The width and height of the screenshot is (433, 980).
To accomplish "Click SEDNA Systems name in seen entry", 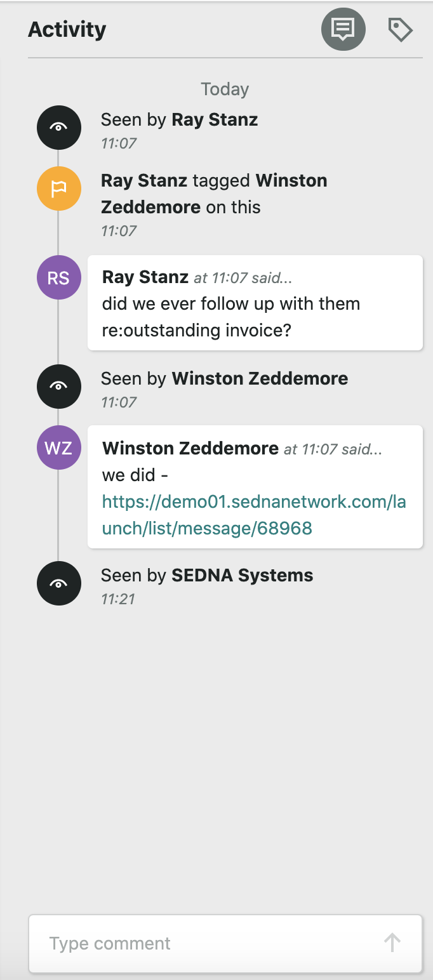I will pyautogui.click(x=243, y=576).
